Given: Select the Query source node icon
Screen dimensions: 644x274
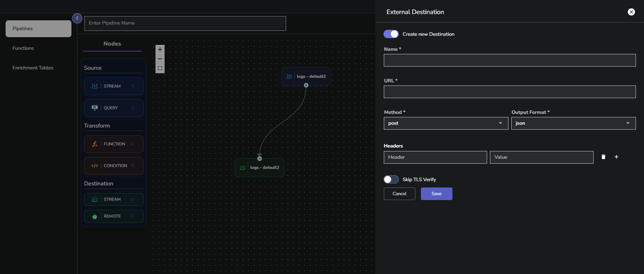Looking at the screenshot, I should 95,108.
